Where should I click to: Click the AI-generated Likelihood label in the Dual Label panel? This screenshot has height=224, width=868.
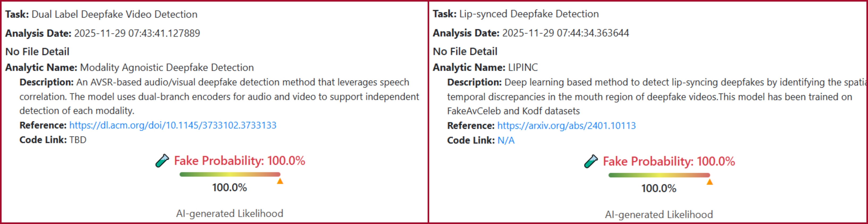tap(229, 214)
